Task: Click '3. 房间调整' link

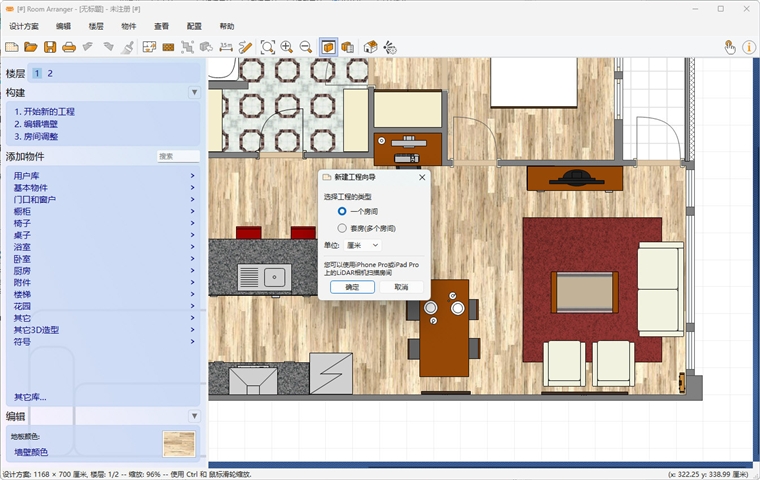Action: (x=36, y=137)
